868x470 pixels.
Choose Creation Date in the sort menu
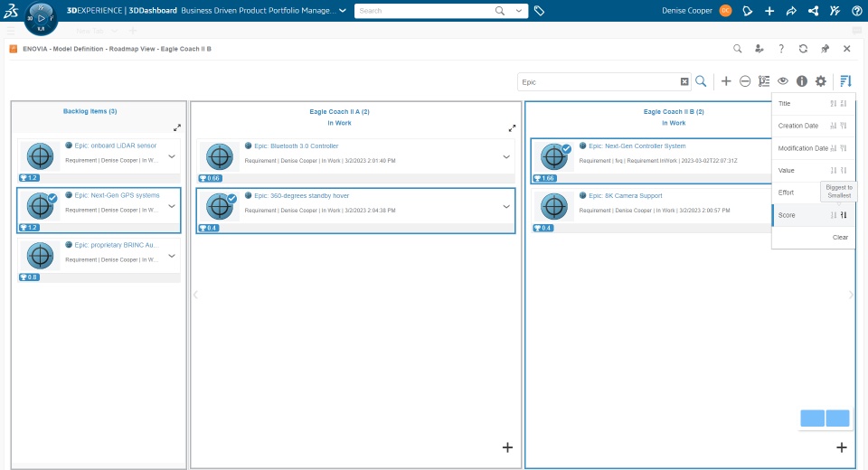797,126
